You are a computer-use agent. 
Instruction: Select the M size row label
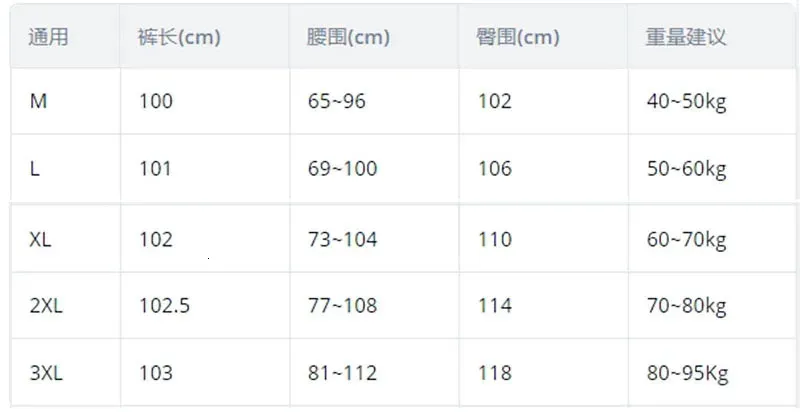click(38, 101)
